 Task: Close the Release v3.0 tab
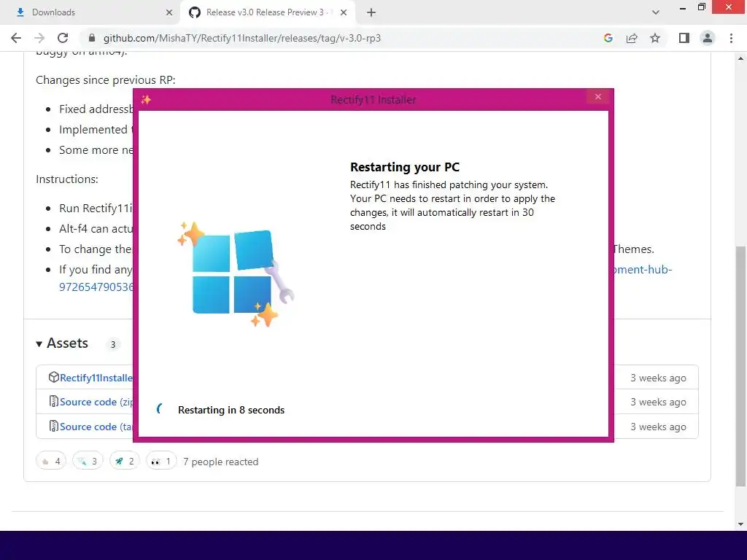tap(344, 12)
